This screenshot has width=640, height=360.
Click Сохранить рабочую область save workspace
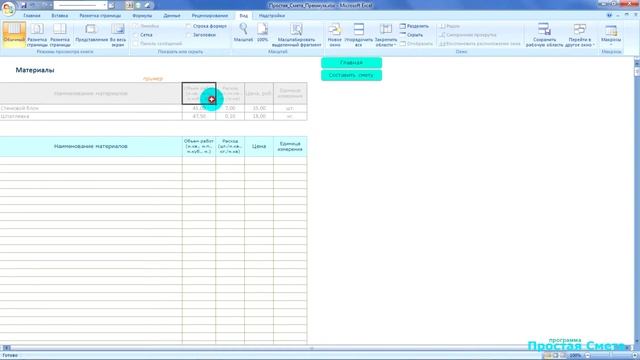pos(544,34)
